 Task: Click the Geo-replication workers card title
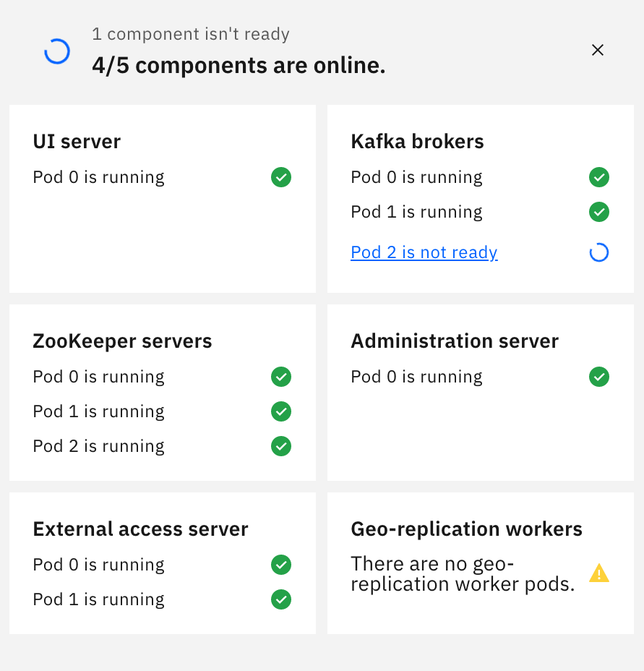pos(466,529)
